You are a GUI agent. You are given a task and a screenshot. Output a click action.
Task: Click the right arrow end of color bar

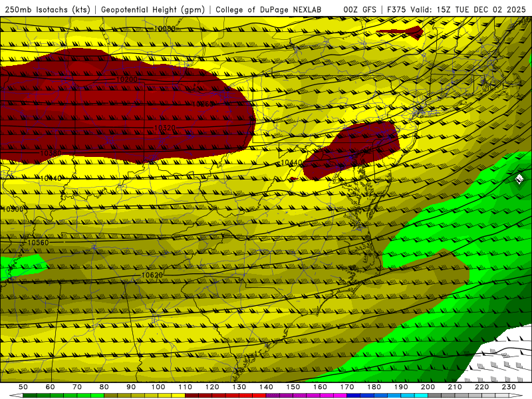tap(516, 396)
